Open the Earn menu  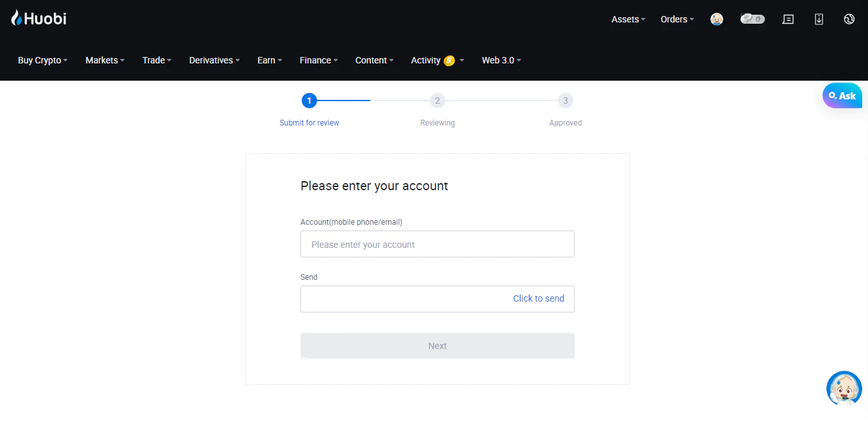[270, 60]
